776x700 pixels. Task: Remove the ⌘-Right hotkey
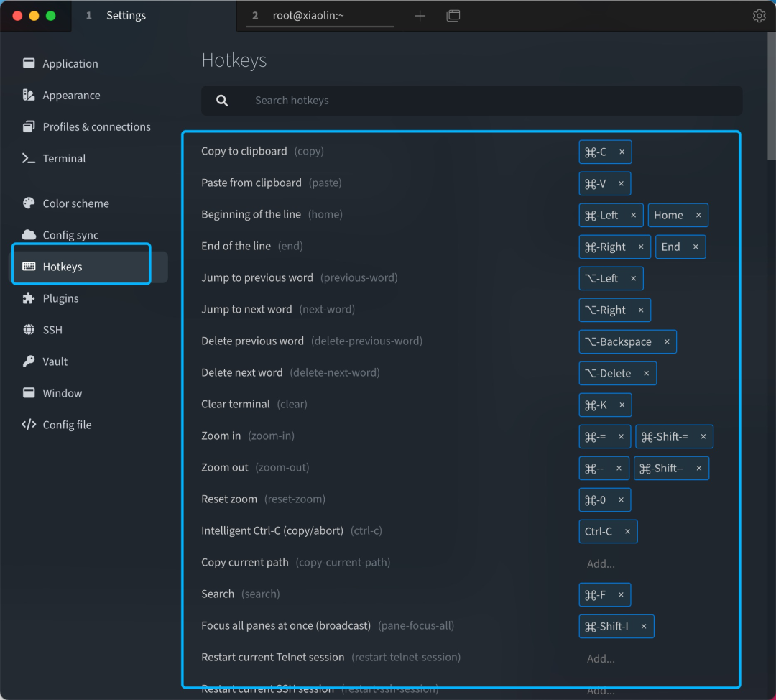(641, 247)
